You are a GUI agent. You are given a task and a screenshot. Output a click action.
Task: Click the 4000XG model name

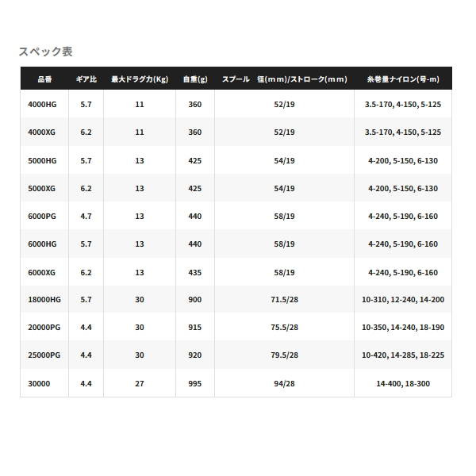pos(42,132)
